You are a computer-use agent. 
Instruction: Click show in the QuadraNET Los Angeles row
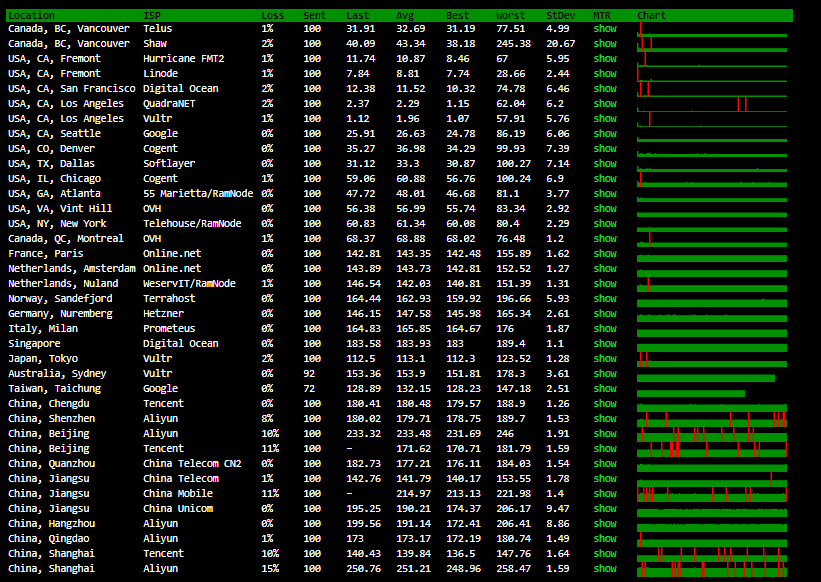(x=605, y=104)
